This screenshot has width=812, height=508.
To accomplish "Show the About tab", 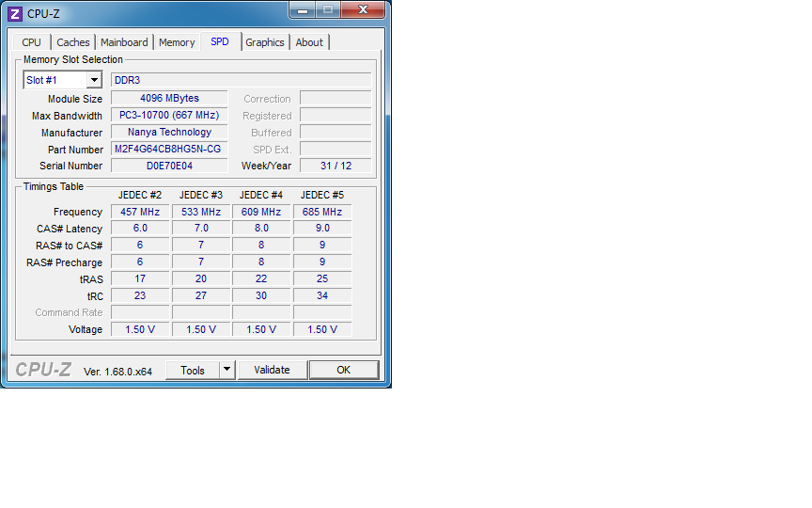I will pos(309,42).
